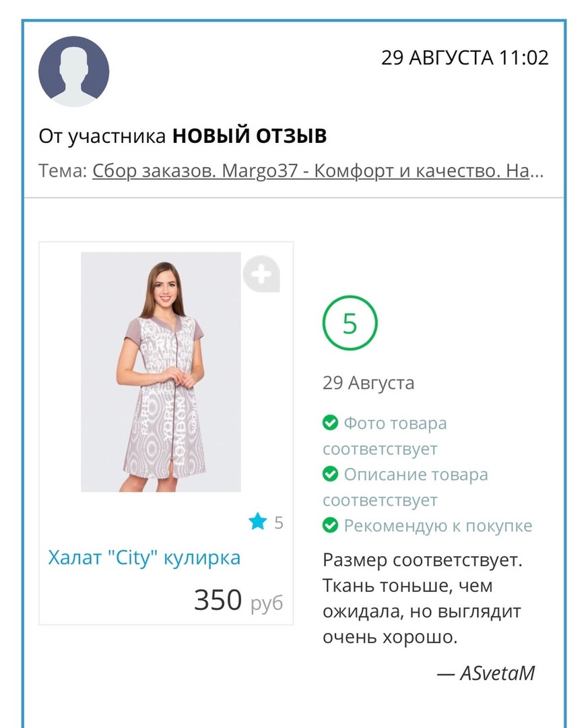588x728 pixels.
Task: Click the НОВЫЙ ОТЗЫВ heading
Action: pos(249,136)
